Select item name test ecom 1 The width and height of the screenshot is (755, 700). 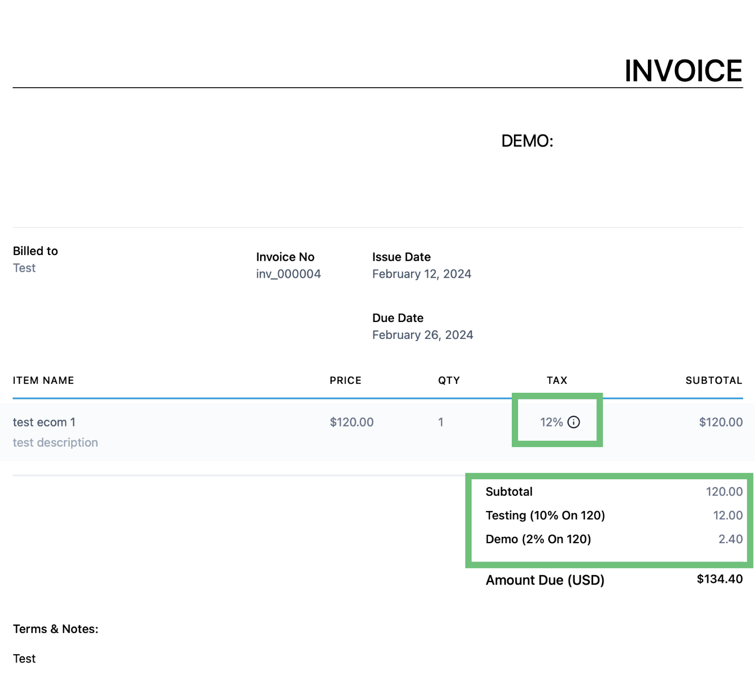(44, 422)
